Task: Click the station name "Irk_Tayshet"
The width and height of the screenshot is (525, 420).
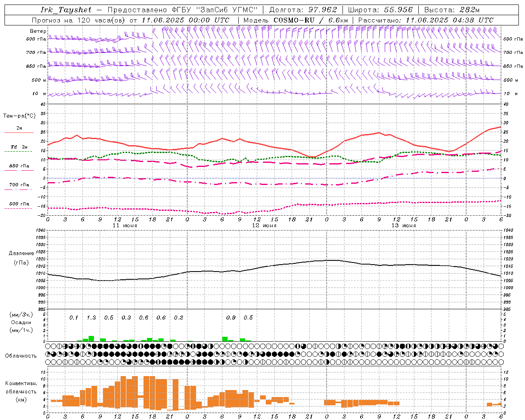Action: (x=66, y=10)
